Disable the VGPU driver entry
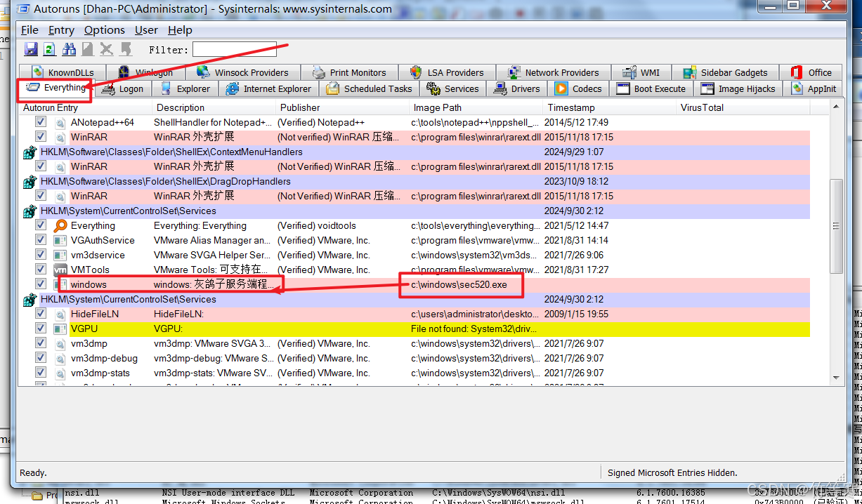Screen dimensions: 862x504 point(41,329)
